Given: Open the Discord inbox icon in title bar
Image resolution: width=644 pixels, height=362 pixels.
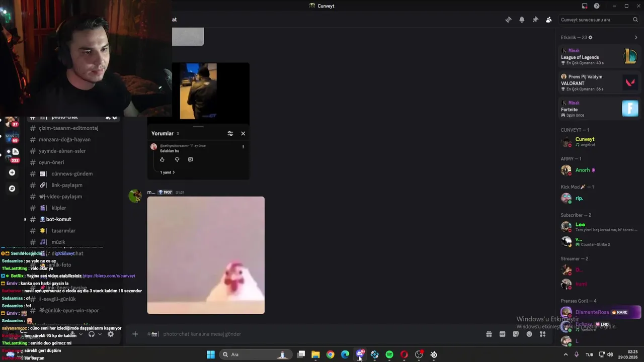Looking at the screenshot, I should click(584, 6).
